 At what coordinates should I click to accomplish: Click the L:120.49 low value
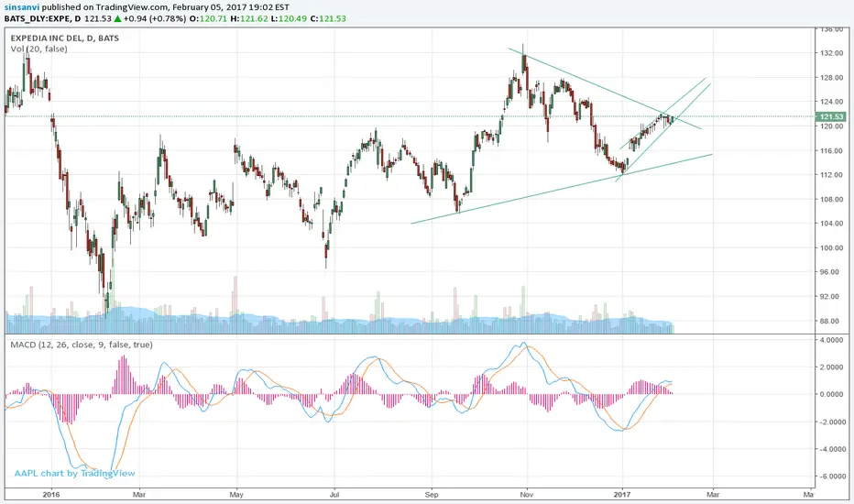[289, 18]
